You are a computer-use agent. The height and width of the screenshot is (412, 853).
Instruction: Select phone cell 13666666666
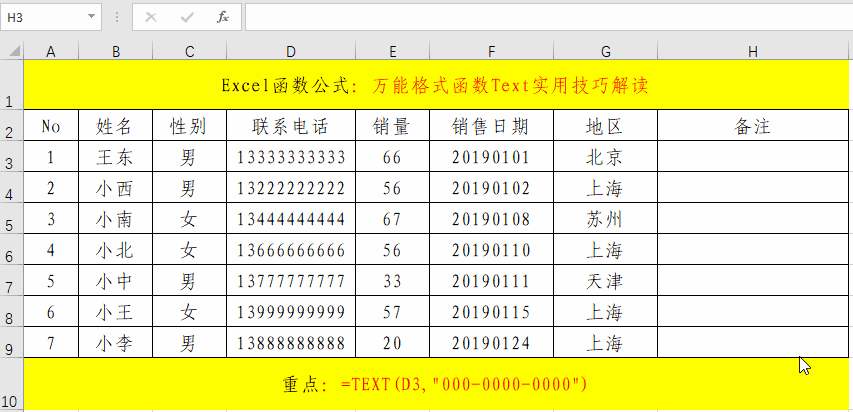click(x=291, y=249)
